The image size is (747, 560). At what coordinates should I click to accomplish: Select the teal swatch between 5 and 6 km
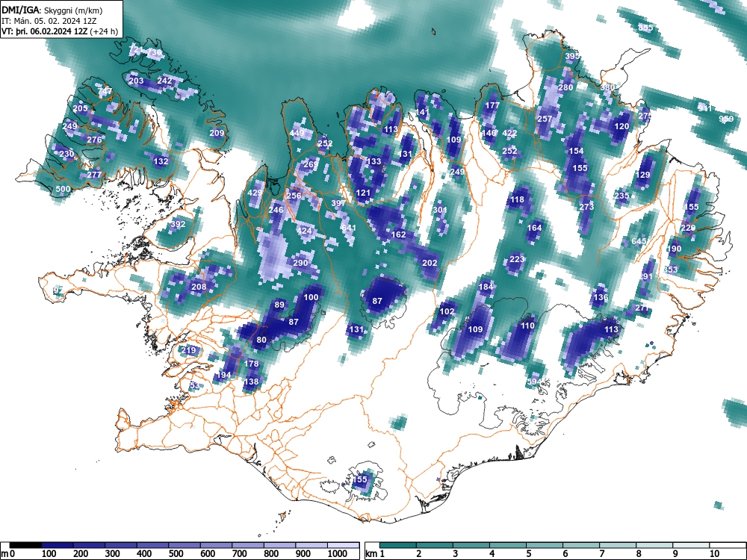(x=545, y=545)
